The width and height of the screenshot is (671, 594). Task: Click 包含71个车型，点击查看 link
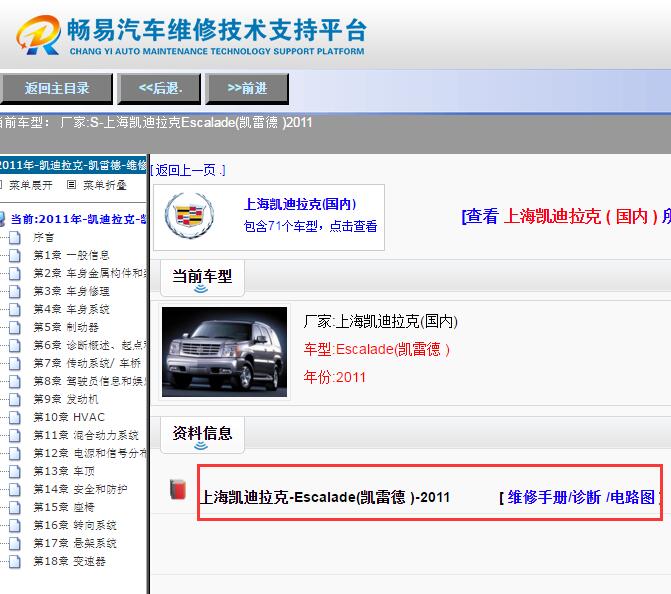point(310,226)
